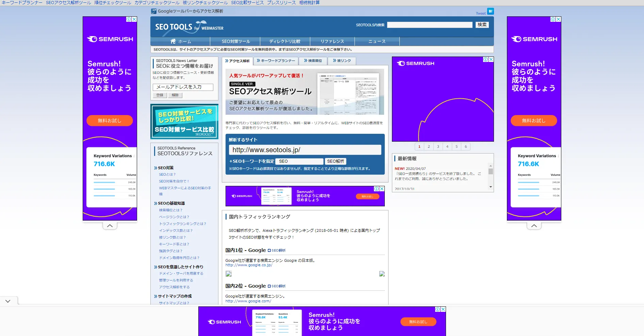Viewport: 644px width, 336px height.
Task: Collapse right ad with the up chevron
Action: click(534, 226)
